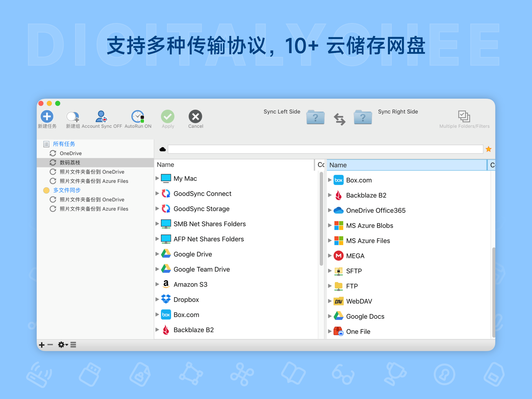
Task: Expand the Google Drive entry
Action: 157,254
